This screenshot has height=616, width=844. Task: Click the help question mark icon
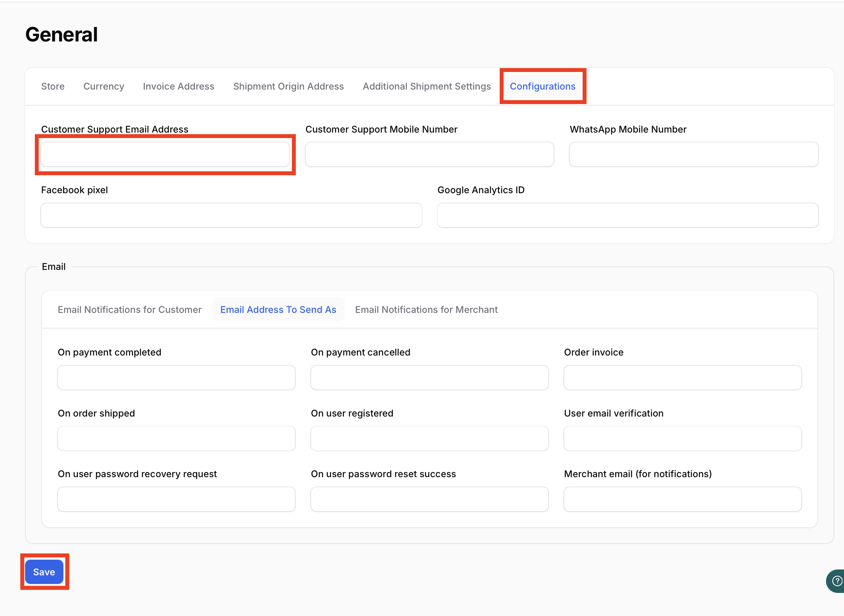837,581
